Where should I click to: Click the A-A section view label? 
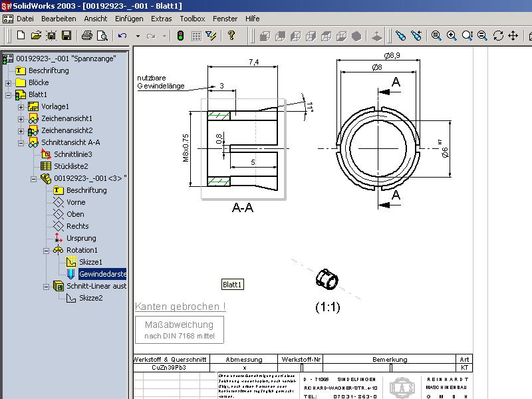tap(242, 207)
